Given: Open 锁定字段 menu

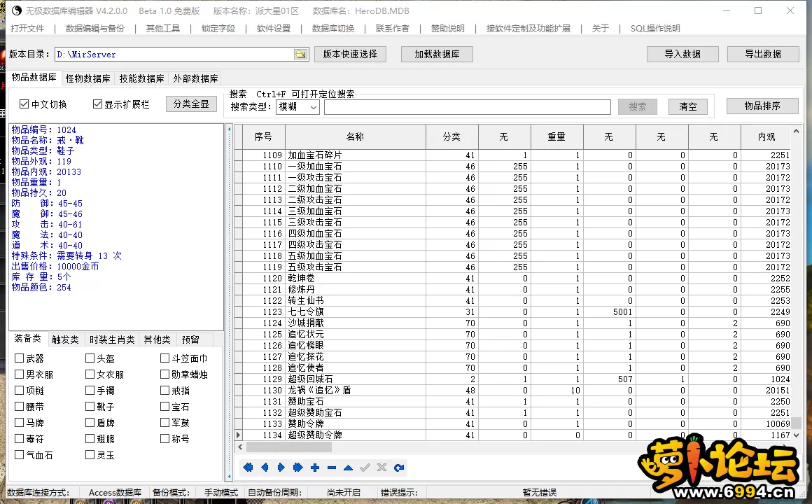Looking at the screenshot, I should pyautogui.click(x=218, y=29).
